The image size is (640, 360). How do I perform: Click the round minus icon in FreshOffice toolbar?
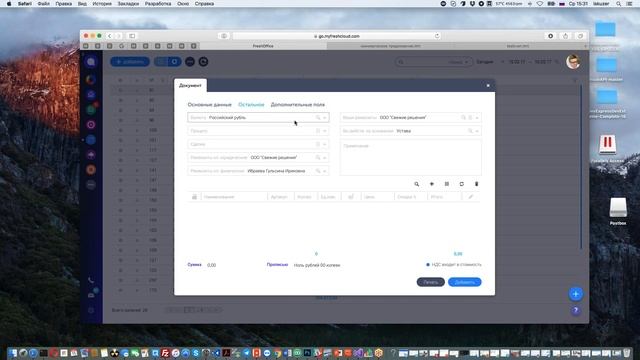190,62
